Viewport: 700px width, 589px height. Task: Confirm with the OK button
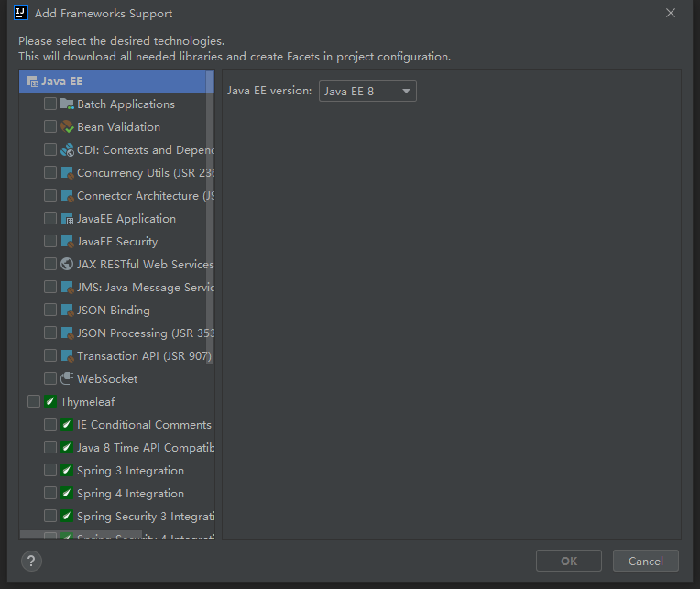(569, 561)
